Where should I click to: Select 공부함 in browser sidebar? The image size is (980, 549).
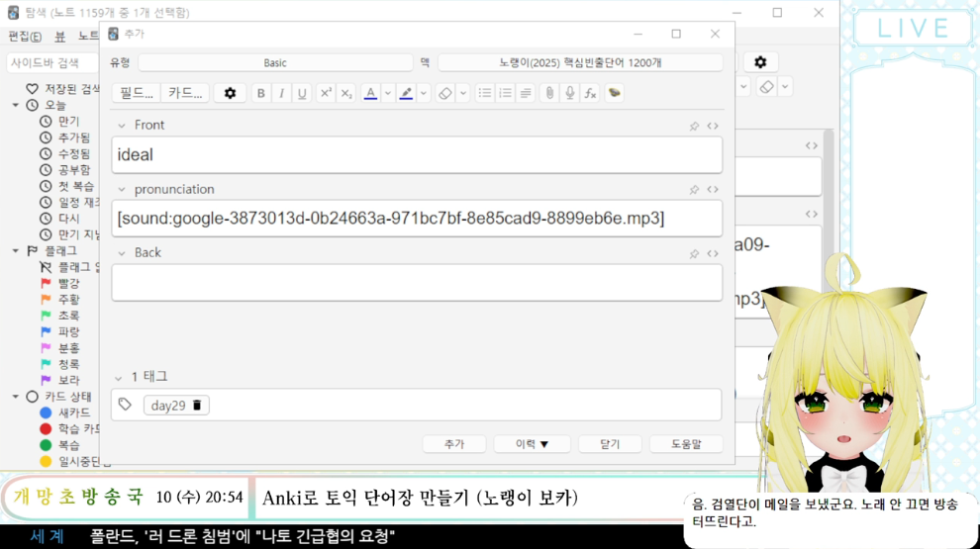74,170
